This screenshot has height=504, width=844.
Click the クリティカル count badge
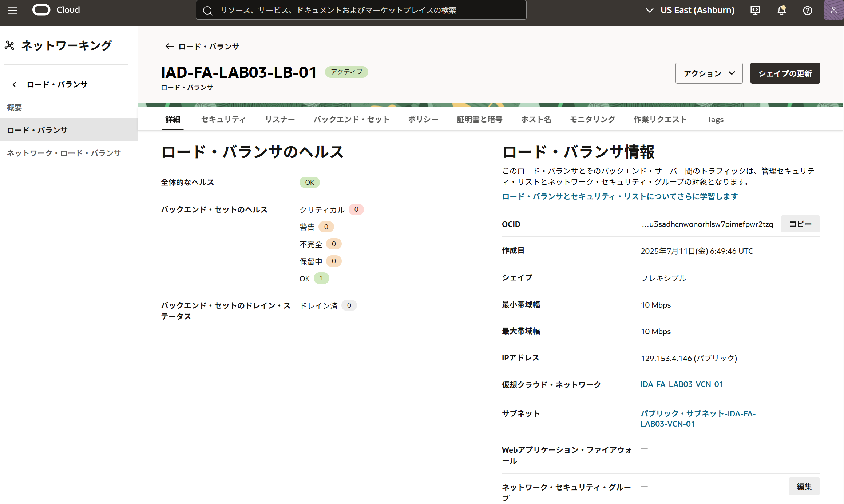(356, 209)
